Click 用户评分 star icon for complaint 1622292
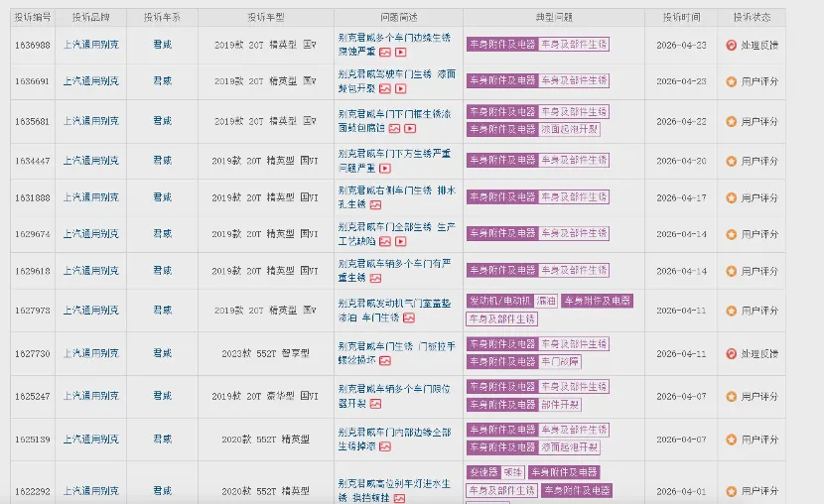The image size is (824, 504). tap(731, 491)
